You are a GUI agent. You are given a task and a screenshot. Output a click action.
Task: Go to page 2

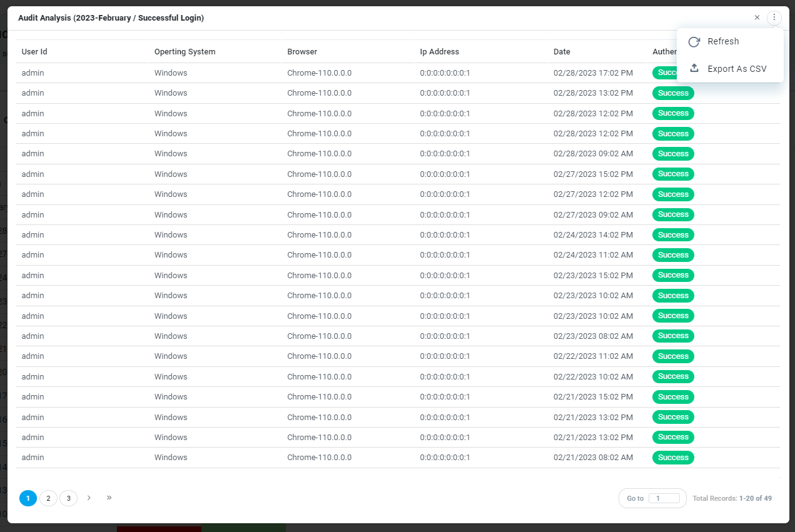pyautogui.click(x=48, y=498)
